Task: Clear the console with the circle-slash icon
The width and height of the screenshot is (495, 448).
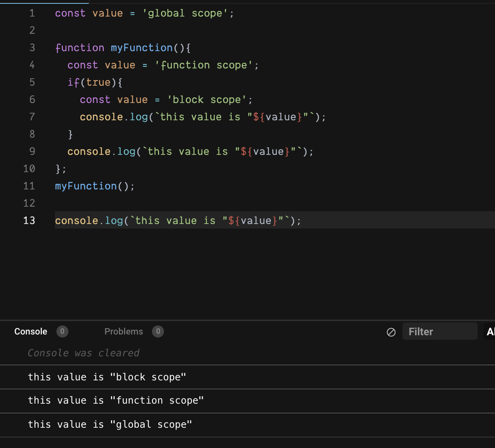Action: pyautogui.click(x=391, y=332)
